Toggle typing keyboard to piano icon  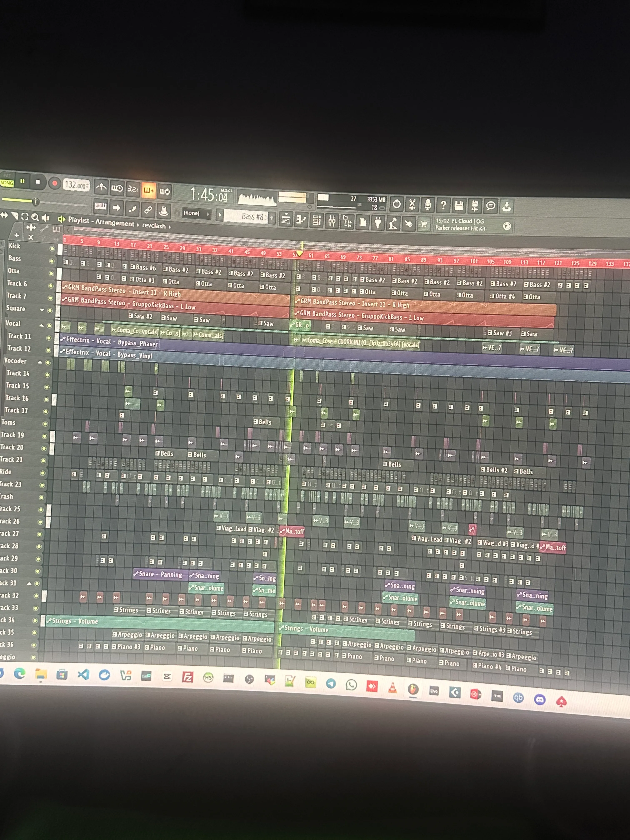[x=101, y=206]
